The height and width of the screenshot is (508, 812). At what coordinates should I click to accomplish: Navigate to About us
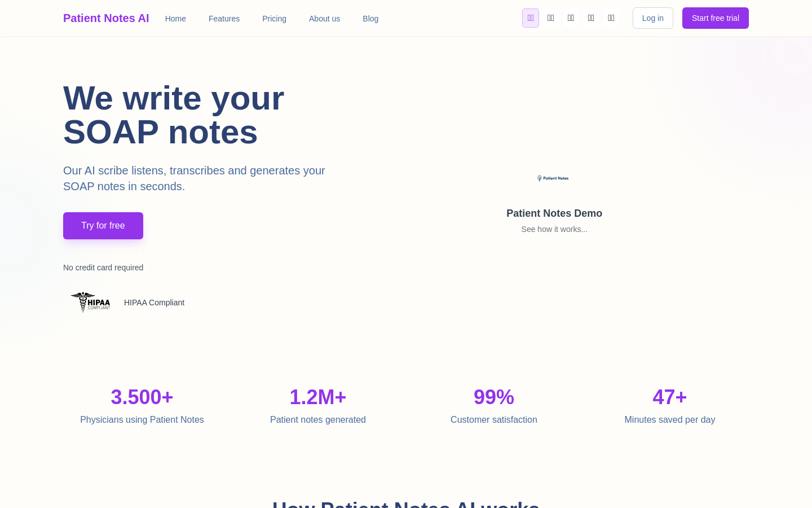[324, 19]
